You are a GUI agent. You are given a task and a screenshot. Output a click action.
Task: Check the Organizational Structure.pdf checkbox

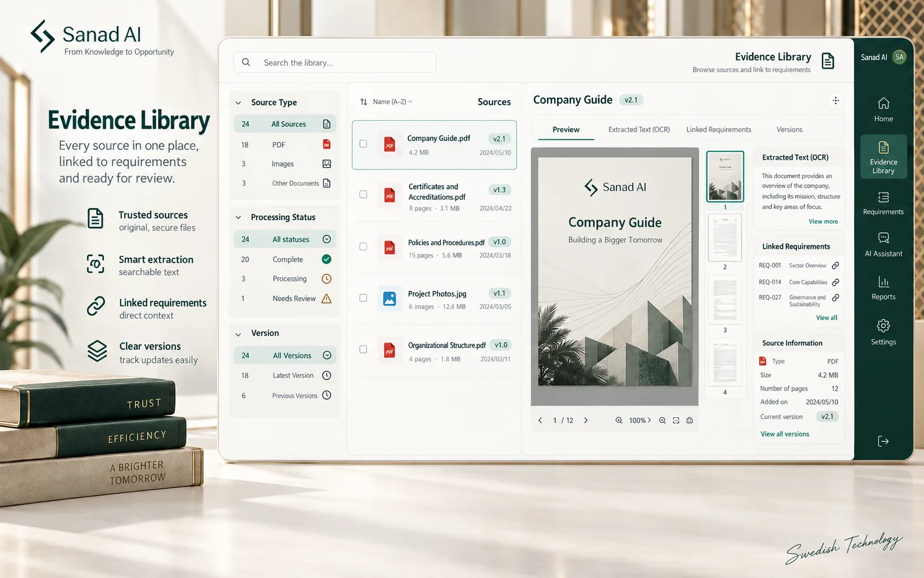[x=363, y=349]
